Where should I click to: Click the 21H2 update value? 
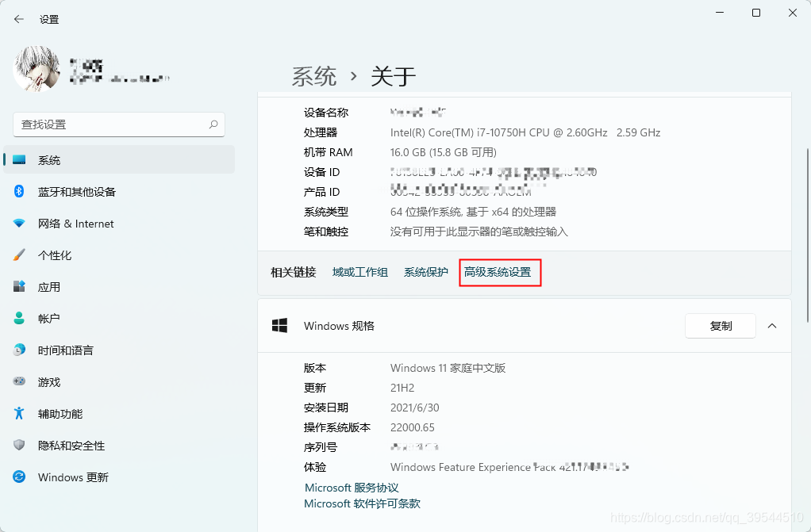[x=402, y=388]
